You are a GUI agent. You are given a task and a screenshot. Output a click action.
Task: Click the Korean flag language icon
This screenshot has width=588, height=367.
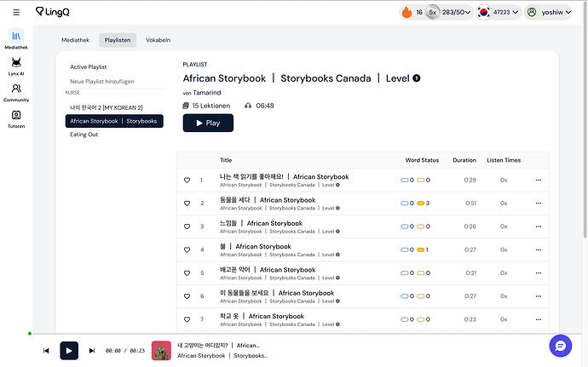pyautogui.click(x=483, y=13)
